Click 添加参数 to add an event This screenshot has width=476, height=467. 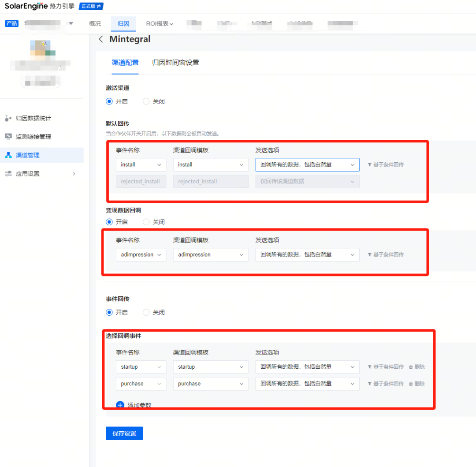click(139, 405)
